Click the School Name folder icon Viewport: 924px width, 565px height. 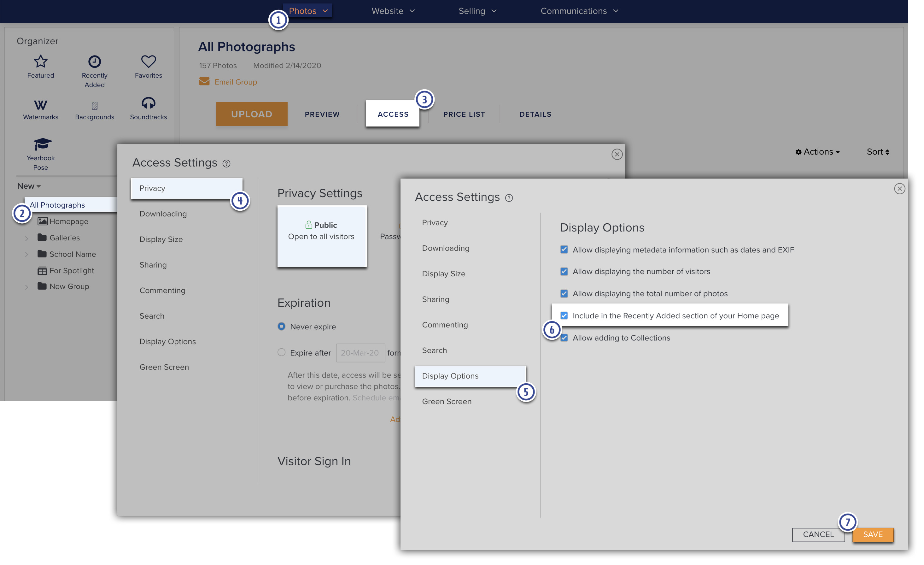coord(42,254)
